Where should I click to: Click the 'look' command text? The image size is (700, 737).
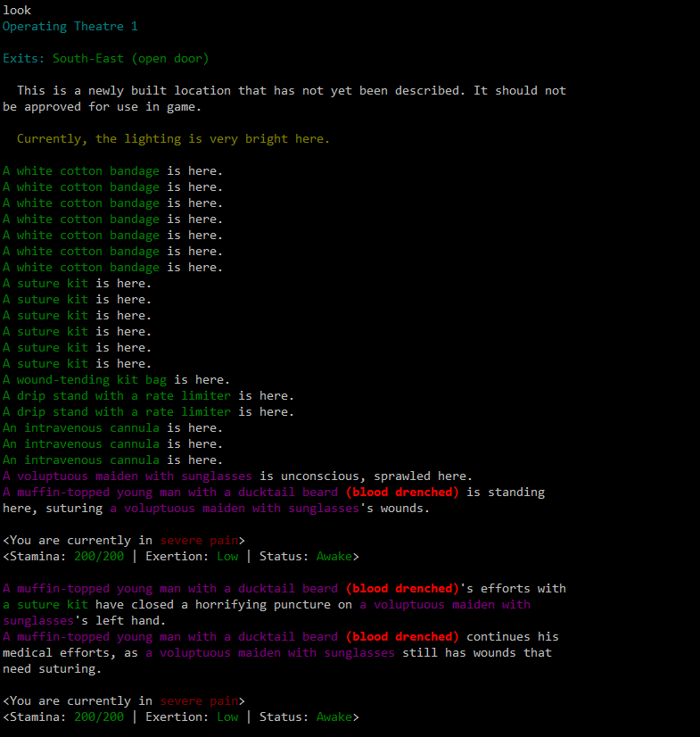click(x=17, y=11)
